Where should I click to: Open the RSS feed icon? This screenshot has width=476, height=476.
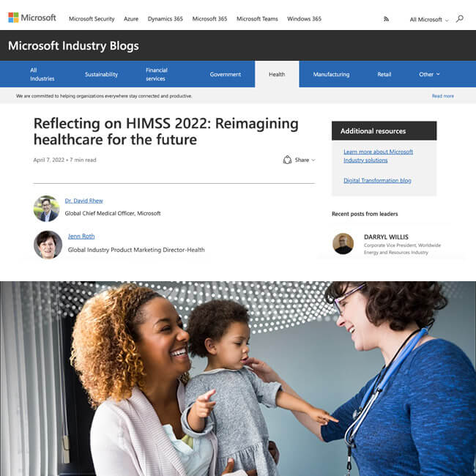386,19
